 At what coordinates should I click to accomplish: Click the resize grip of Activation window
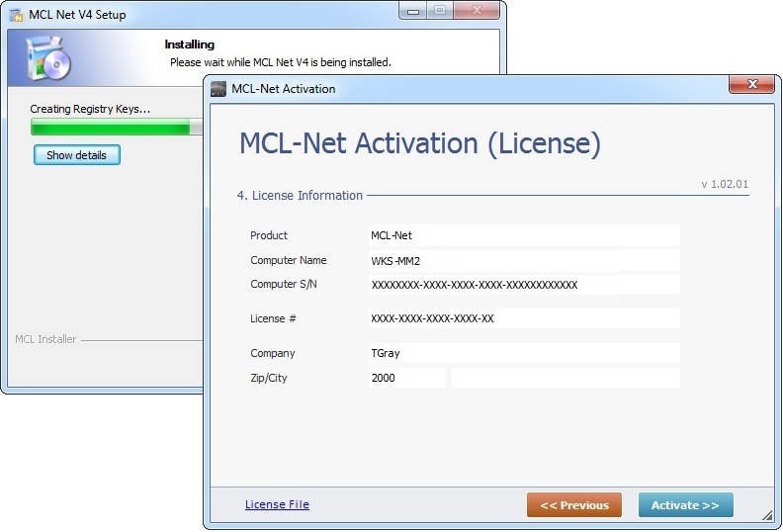(x=767, y=515)
